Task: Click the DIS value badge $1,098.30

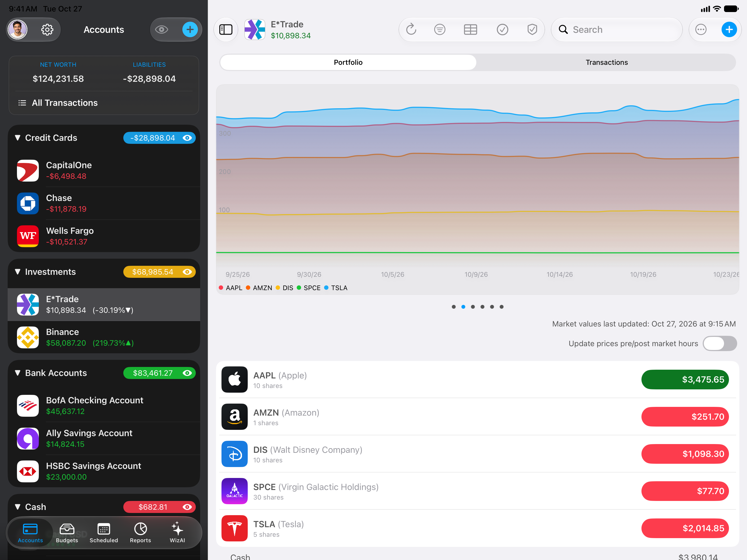Action: click(x=685, y=454)
